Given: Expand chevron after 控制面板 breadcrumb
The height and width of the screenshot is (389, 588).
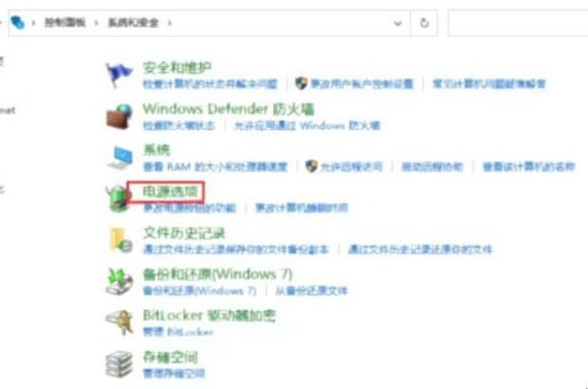Looking at the screenshot, I should click(x=97, y=23).
